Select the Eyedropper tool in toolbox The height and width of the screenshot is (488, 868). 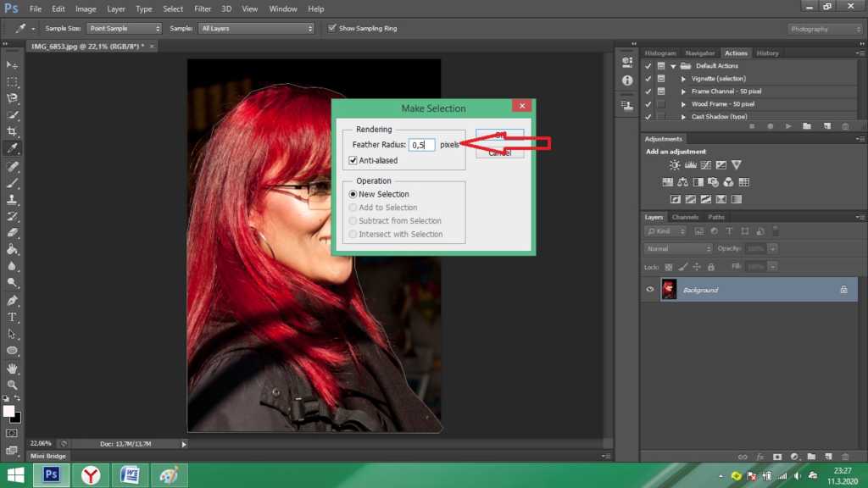click(12, 148)
